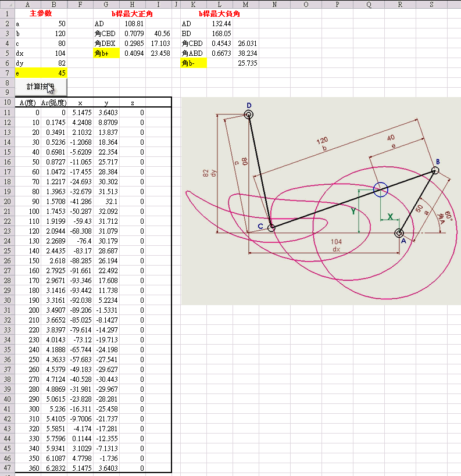
Task: Select the AD value 108.81 cell
Action: click(133, 24)
